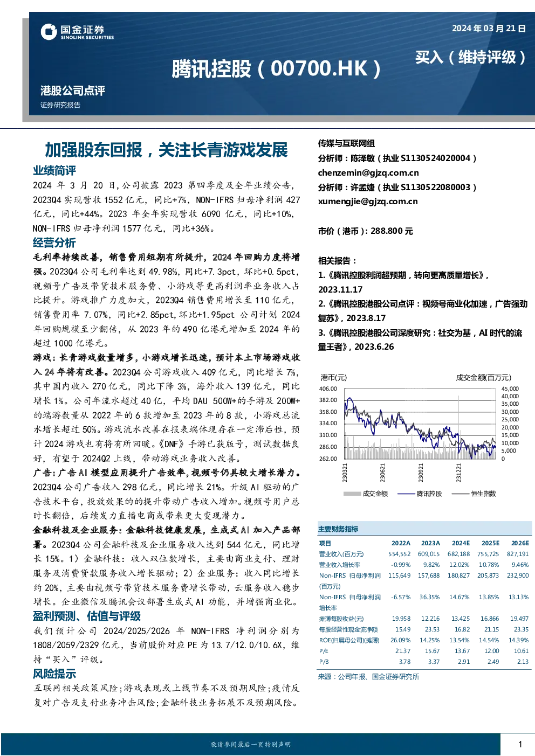This screenshot has height=756, width=535.
Task: Select the 摊薄每股收益(元) row label
Action: 341,619
